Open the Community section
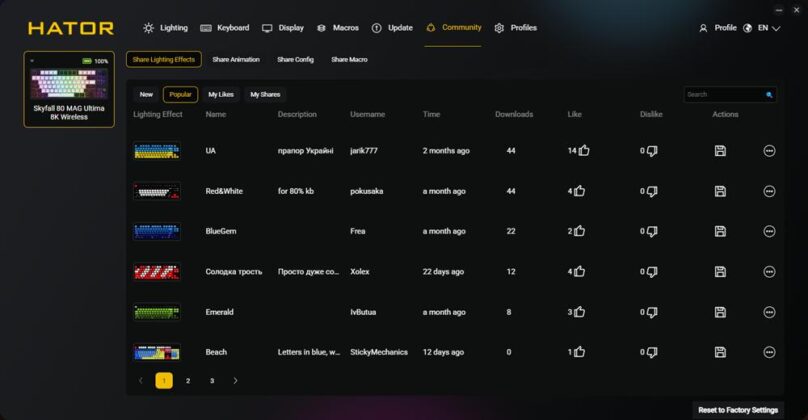The image size is (808, 420). 453,28
